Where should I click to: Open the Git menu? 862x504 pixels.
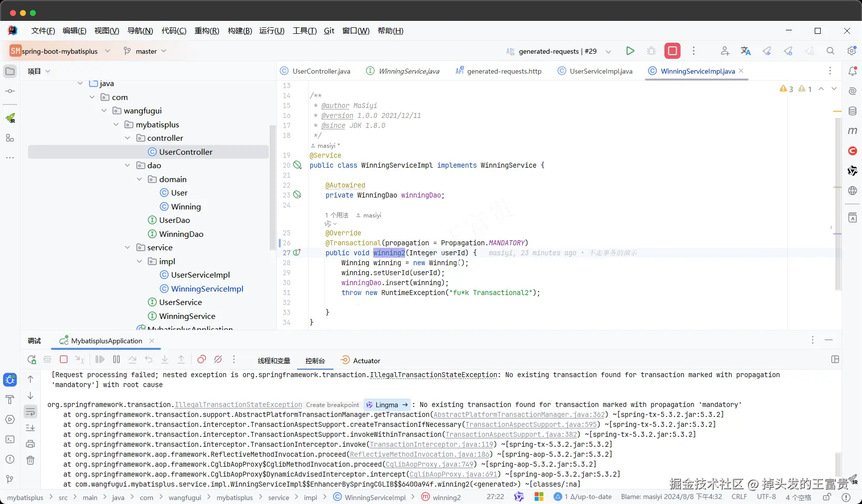click(329, 30)
